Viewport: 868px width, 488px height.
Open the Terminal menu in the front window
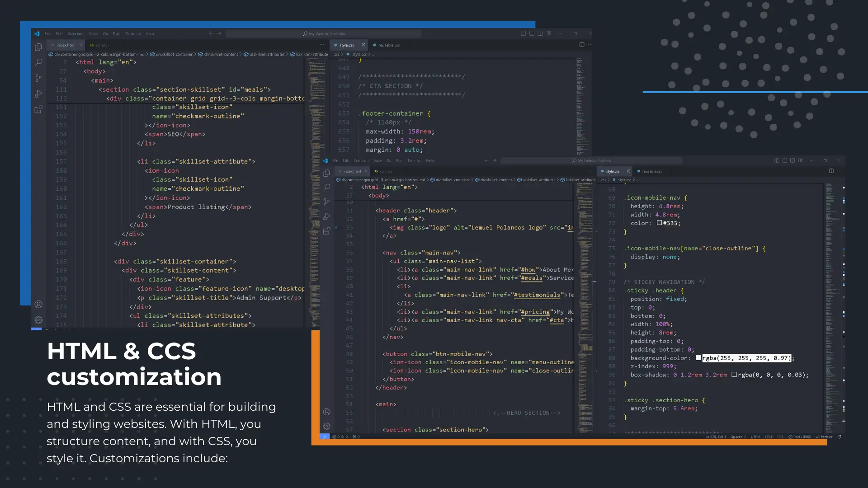[414, 160]
